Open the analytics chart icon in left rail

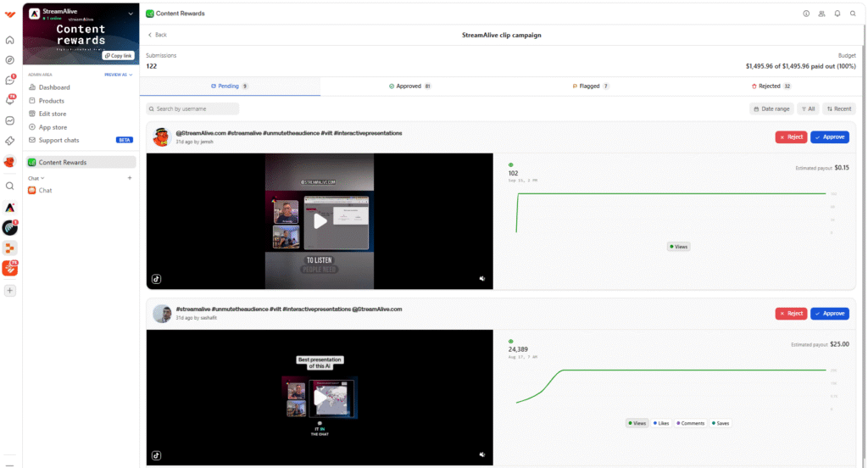[x=10, y=120]
